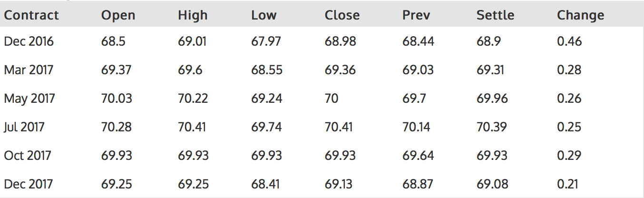Screen dimensions: 644x198
Task: Select the May 2017 contract row
Action: click(29, 99)
